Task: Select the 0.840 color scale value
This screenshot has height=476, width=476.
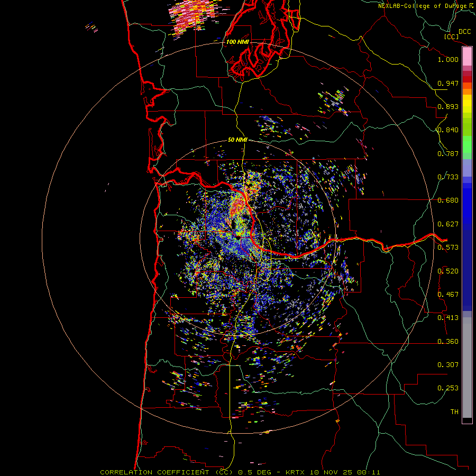Action: pyautogui.click(x=448, y=130)
